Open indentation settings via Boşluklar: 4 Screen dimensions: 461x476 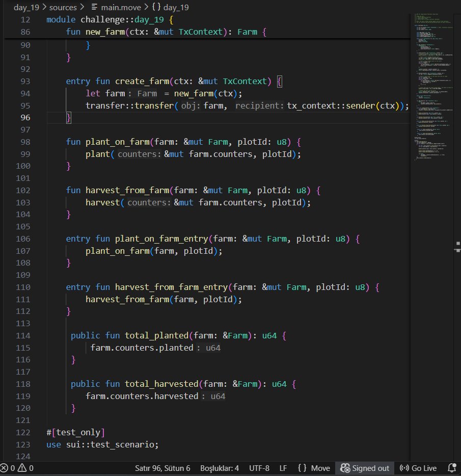pos(220,468)
